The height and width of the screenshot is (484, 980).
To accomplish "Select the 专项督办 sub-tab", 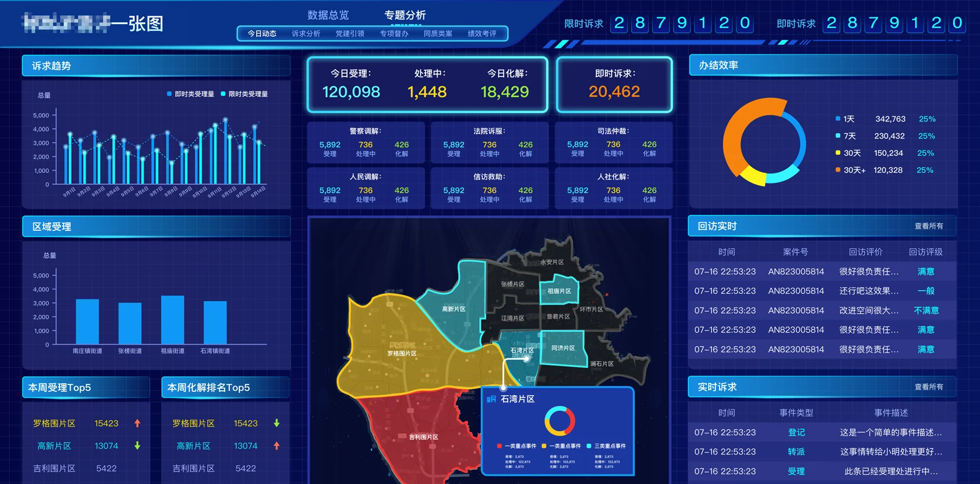I will (x=393, y=33).
